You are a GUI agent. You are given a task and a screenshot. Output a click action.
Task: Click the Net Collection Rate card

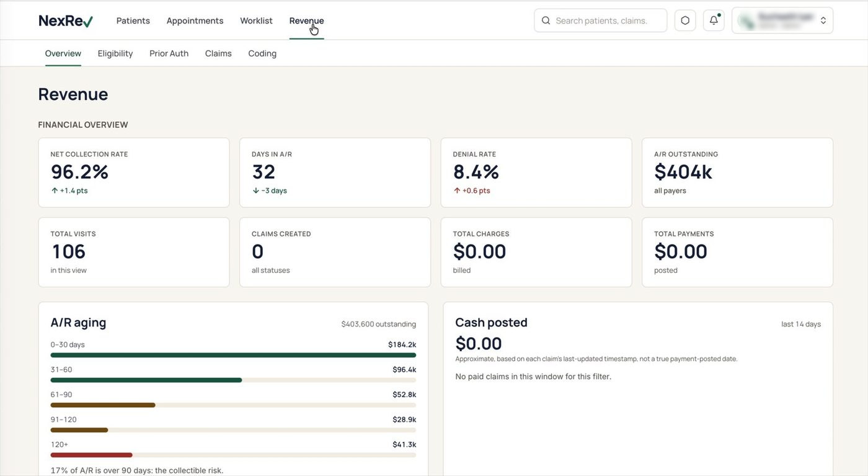point(134,173)
